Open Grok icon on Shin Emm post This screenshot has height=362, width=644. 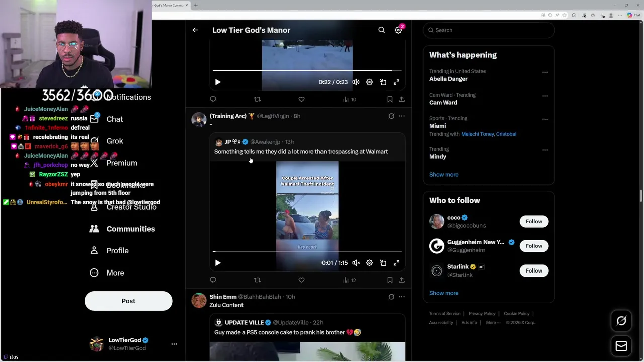[x=391, y=297]
